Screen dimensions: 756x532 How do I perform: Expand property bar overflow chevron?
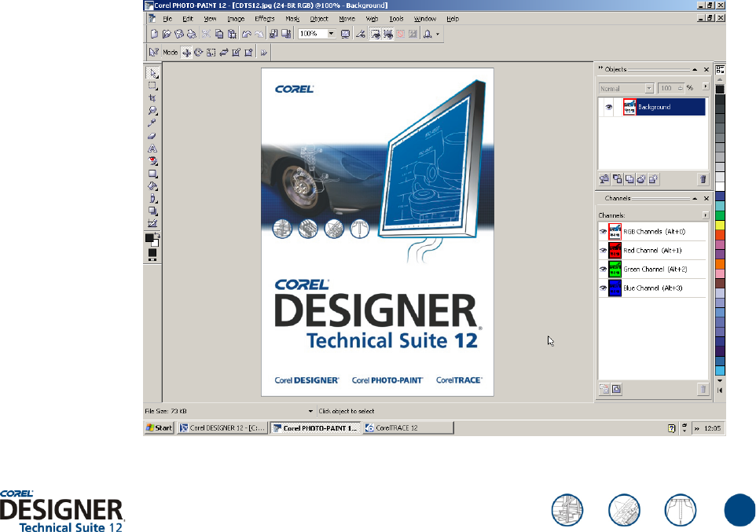(264, 53)
